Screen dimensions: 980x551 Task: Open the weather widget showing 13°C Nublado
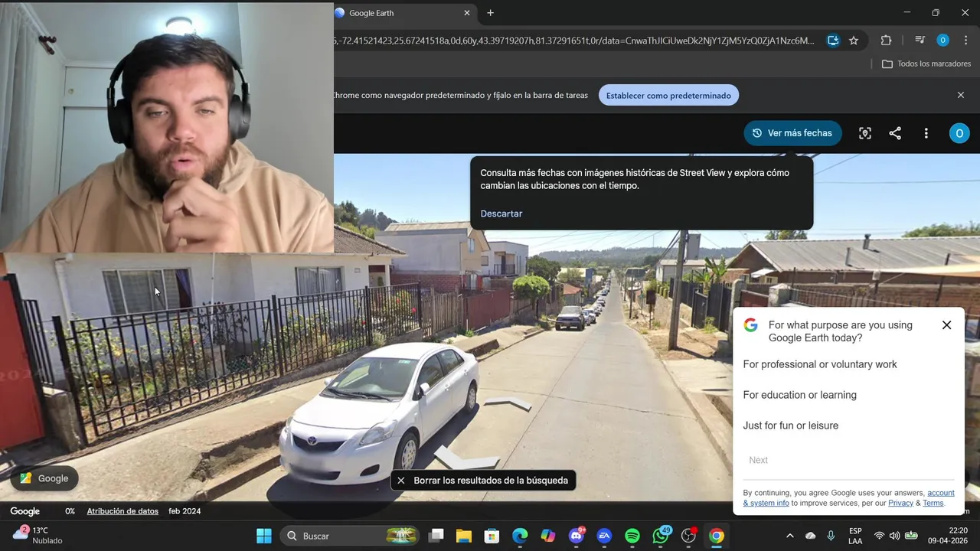38,535
